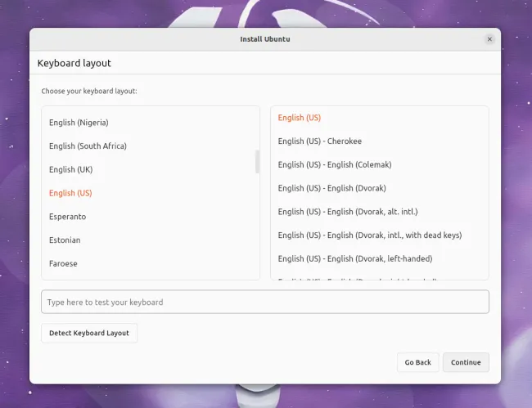
Task: Click Detect Keyboard Layout button
Action: 89,333
